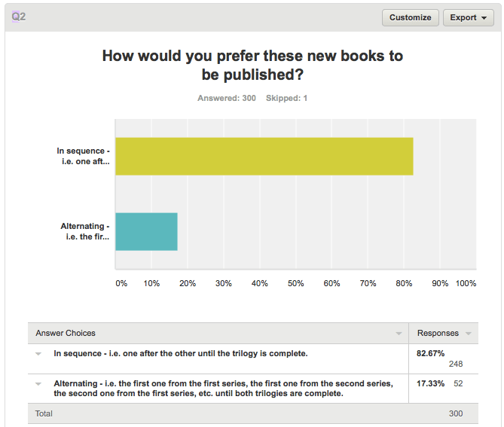Expand the "Alternating" answer row triangle
The width and height of the screenshot is (504, 427).
click(x=38, y=383)
